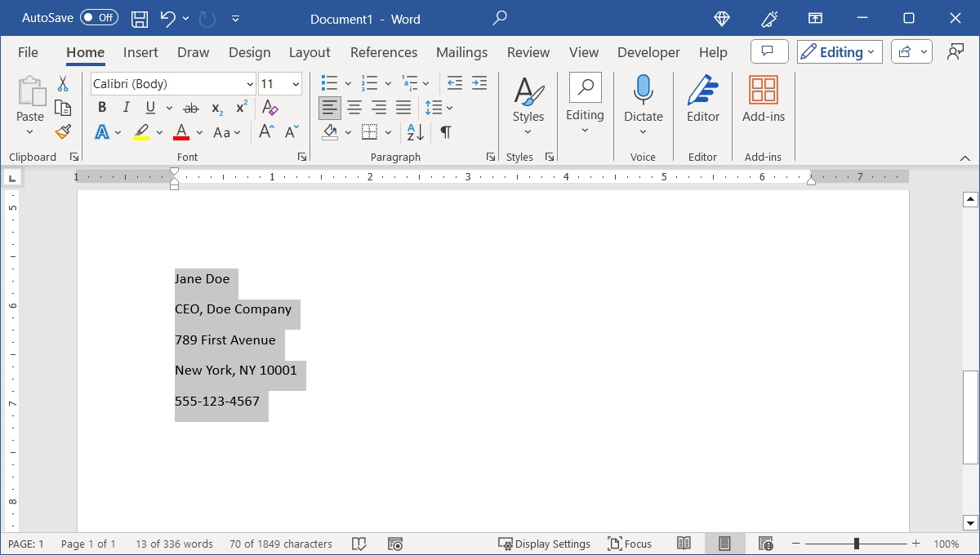This screenshot has width=980, height=555.
Task: Open Display Settings from the status bar
Action: tap(545, 543)
